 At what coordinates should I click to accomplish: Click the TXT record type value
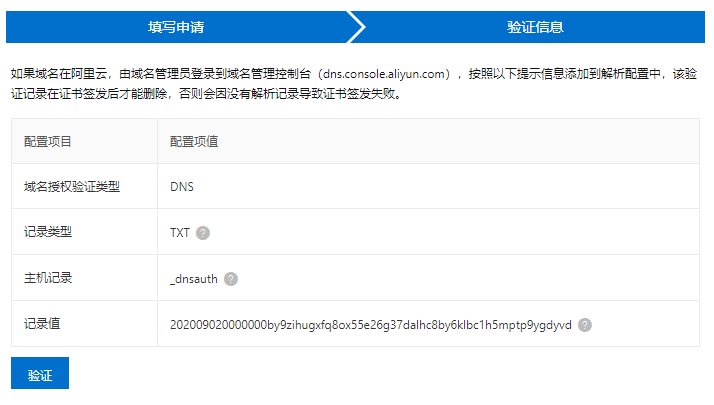[180, 233]
